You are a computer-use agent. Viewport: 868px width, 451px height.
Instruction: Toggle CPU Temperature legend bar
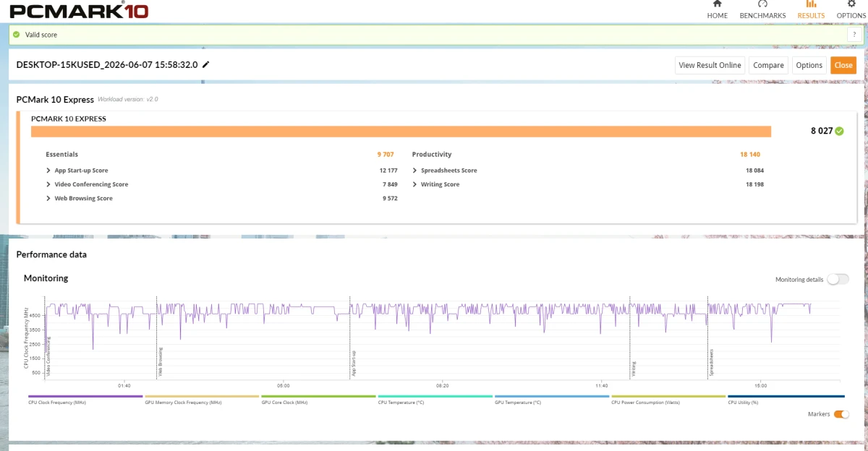435,396
